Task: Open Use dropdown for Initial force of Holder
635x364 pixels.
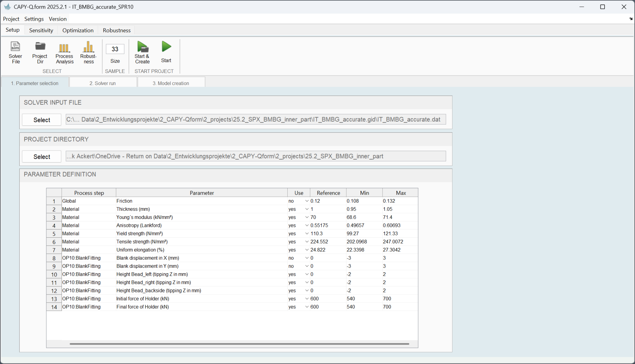Action: pos(307,299)
